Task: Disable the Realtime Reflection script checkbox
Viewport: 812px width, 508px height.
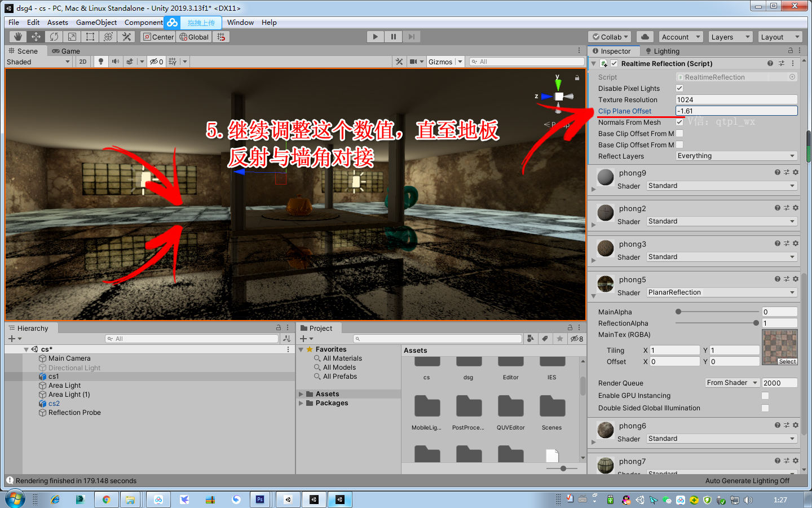Action: coord(614,64)
